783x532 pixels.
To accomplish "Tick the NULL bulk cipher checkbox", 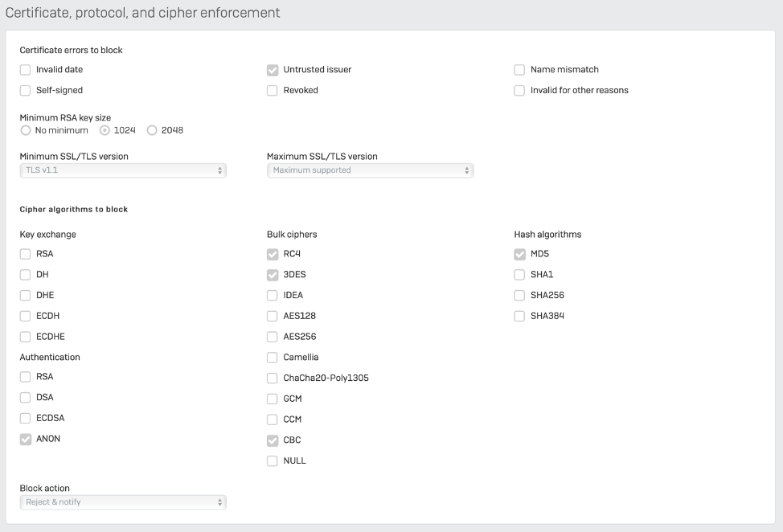I will point(273,461).
